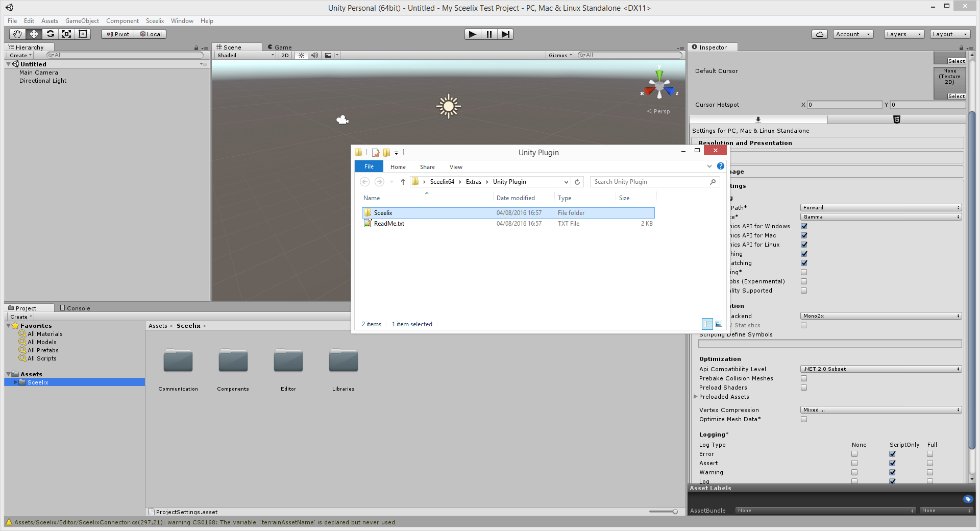Image resolution: width=980 pixels, height=531 pixels.
Task: Check Error log type None checkbox
Action: pyautogui.click(x=854, y=454)
